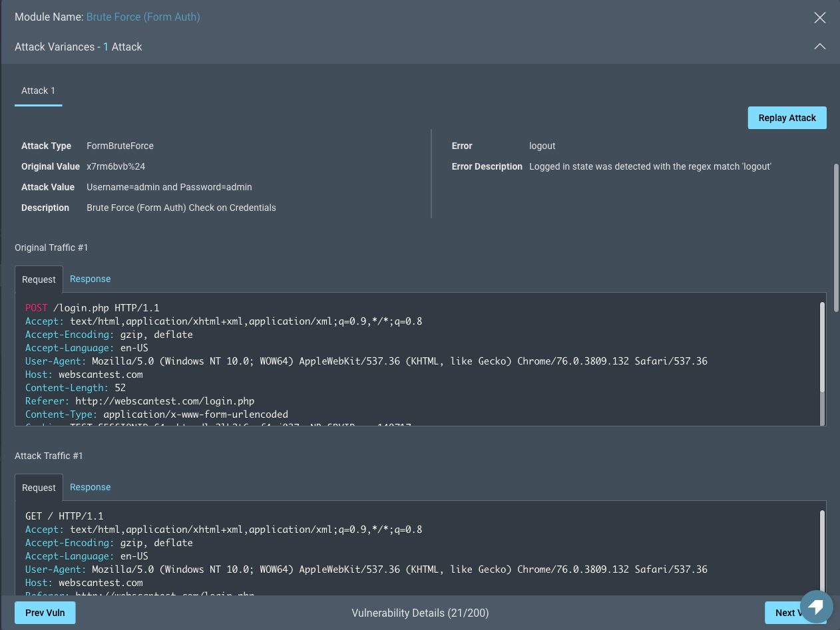
Task: Go to previous vulnerability with Prev Vuln
Action: coord(45,613)
